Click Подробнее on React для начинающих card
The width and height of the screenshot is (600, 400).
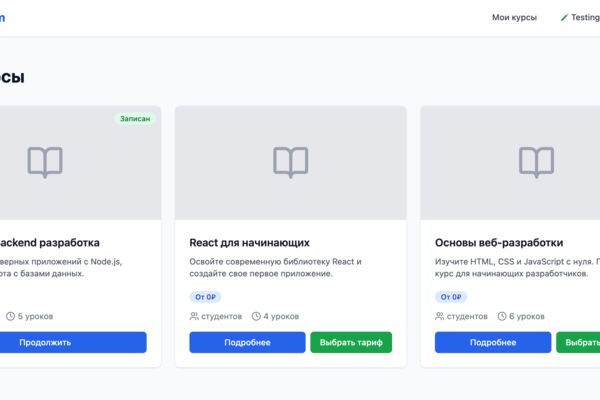tap(247, 342)
